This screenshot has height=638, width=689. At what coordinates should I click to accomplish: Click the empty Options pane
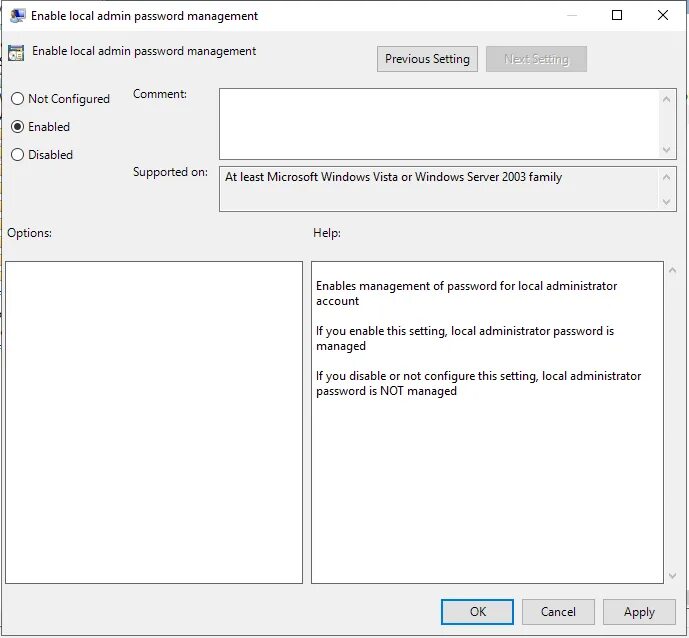click(154, 422)
